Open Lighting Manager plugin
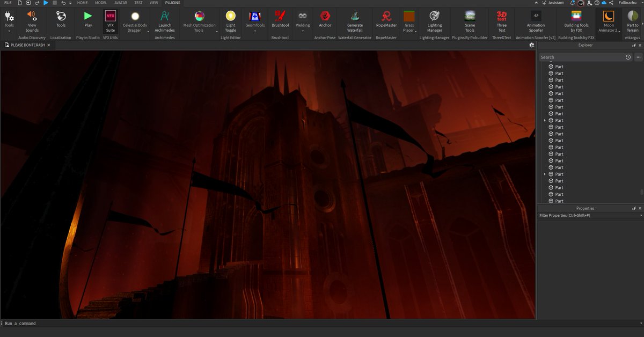644x337 pixels. (435, 20)
